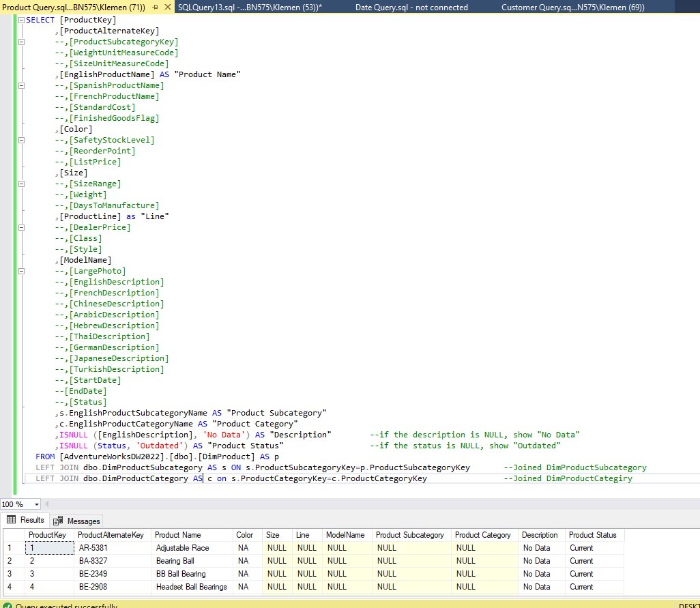Click the AR-5381 cell

113,548
